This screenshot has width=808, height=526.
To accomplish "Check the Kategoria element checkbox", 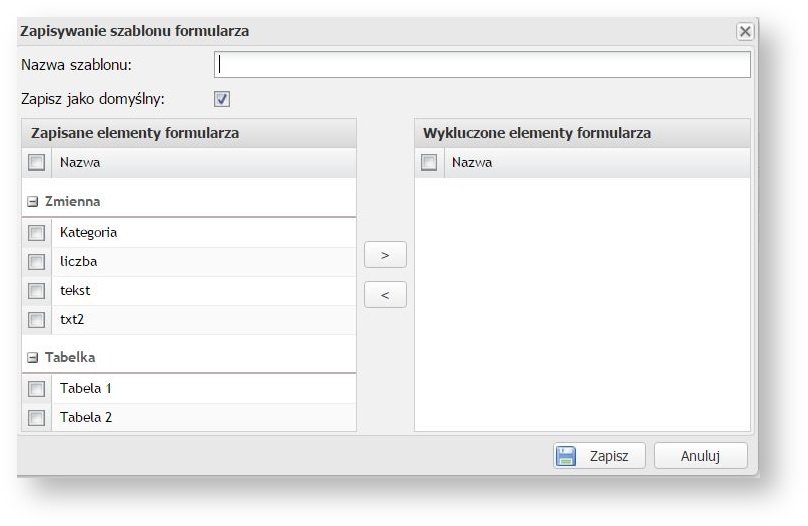I will [x=37, y=233].
